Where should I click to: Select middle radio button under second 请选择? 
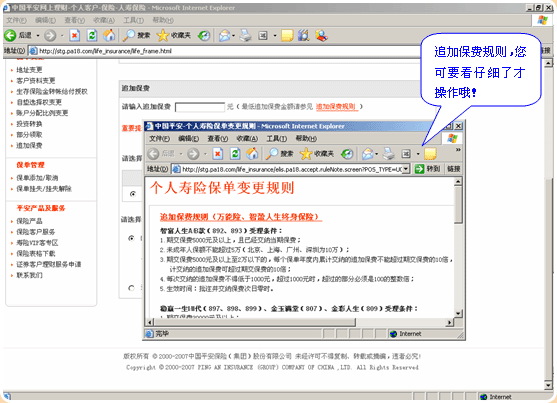click(x=131, y=238)
